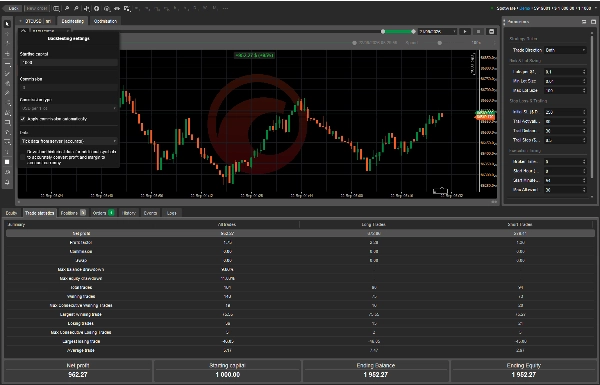This screenshot has height=385, width=600.
Task: Select the trend line drawing tool
Action: pyautogui.click(x=7, y=73)
